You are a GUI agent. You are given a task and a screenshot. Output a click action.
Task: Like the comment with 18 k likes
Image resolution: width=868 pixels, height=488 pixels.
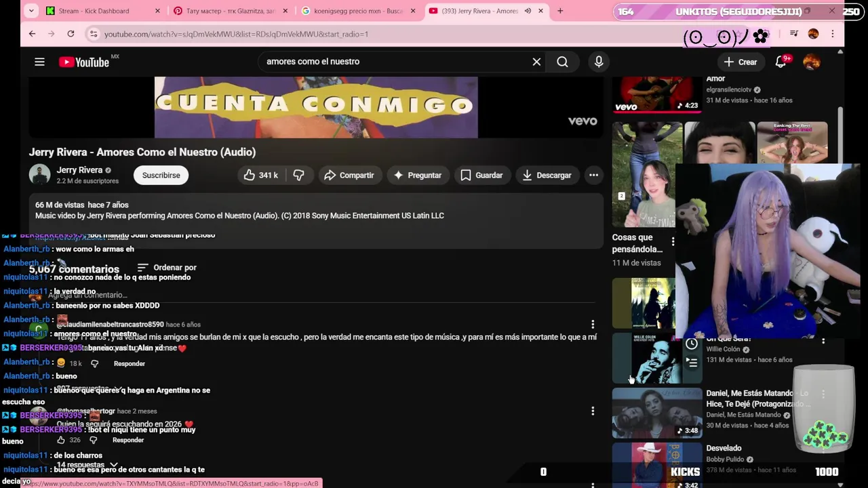[61, 363]
